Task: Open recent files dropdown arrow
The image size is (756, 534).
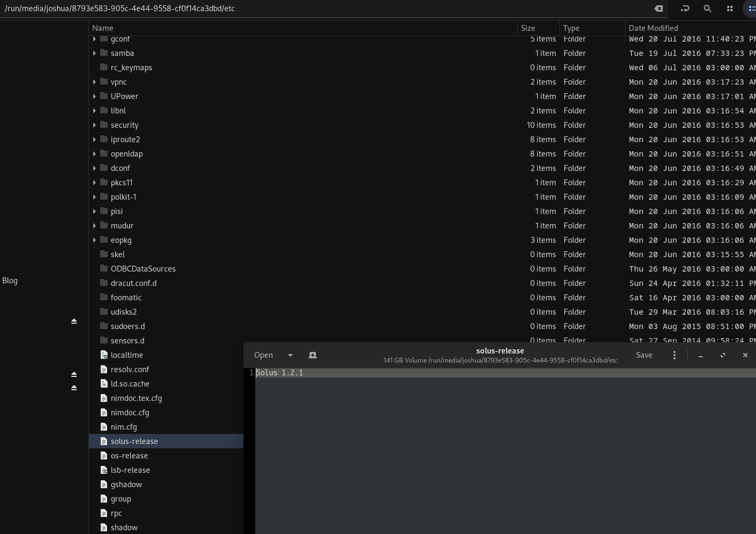Action: (x=290, y=355)
